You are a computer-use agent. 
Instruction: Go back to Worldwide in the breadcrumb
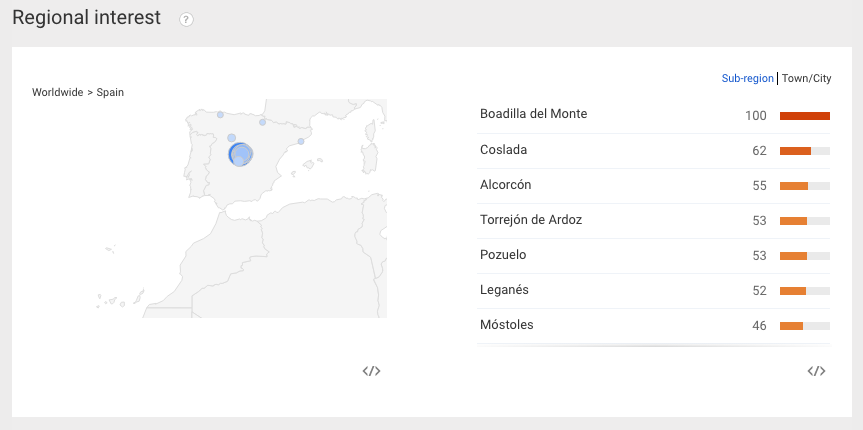pos(57,92)
